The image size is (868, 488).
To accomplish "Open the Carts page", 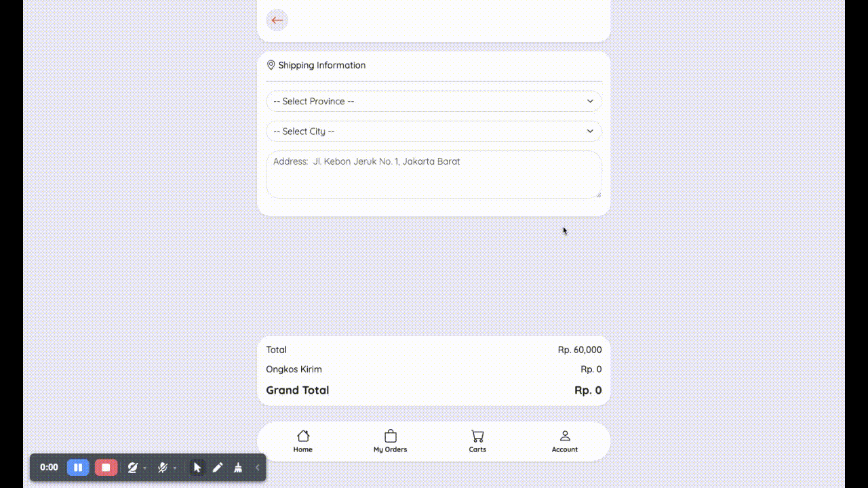I will coord(477,441).
